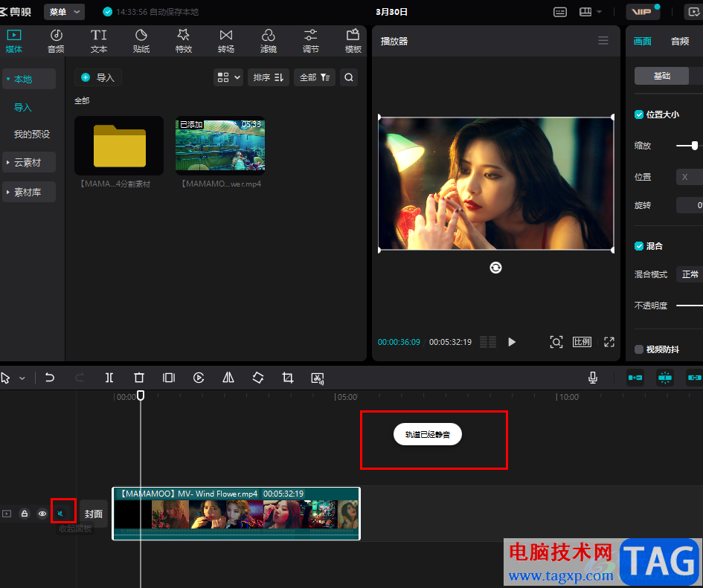This screenshot has width=703, height=588.
Task: Open the selection tool dropdown arrow
Action: (22, 378)
